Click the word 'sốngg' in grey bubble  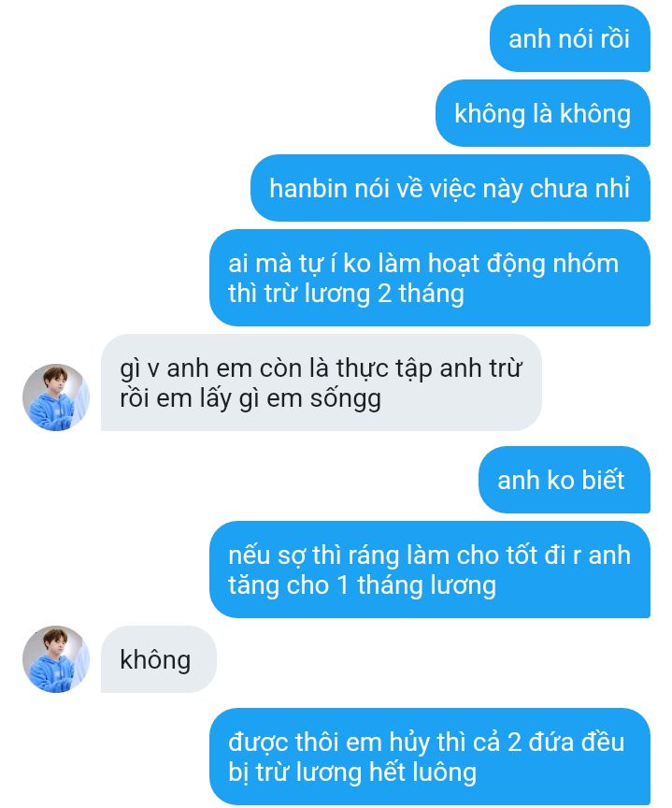[345, 399]
